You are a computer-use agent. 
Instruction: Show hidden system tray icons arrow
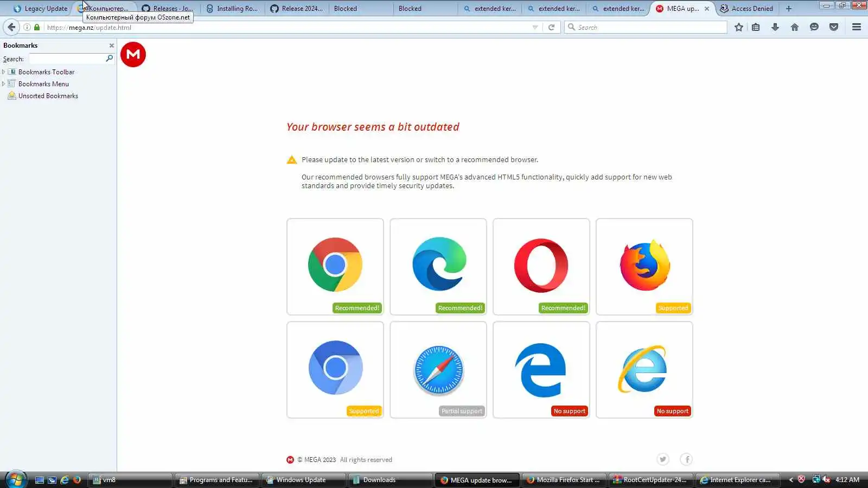(791, 480)
